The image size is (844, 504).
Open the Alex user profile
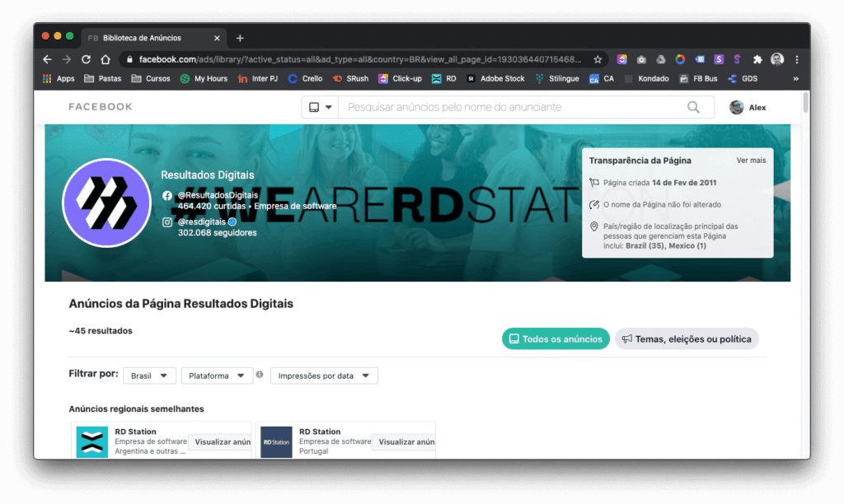[748, 108]
